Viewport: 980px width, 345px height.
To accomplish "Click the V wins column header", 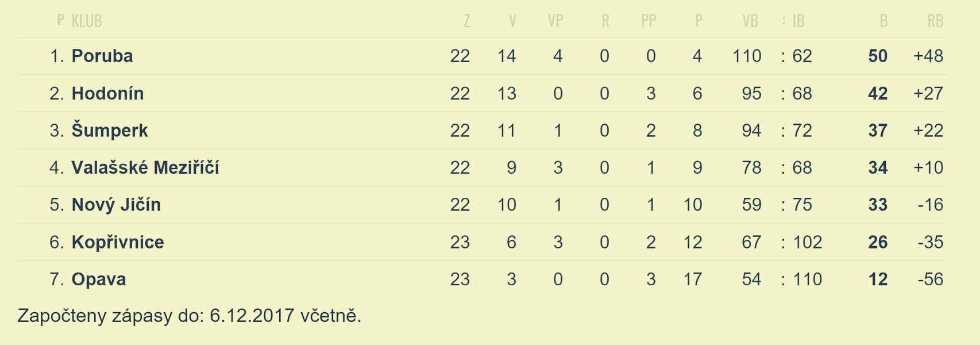I will coord(512,21).
